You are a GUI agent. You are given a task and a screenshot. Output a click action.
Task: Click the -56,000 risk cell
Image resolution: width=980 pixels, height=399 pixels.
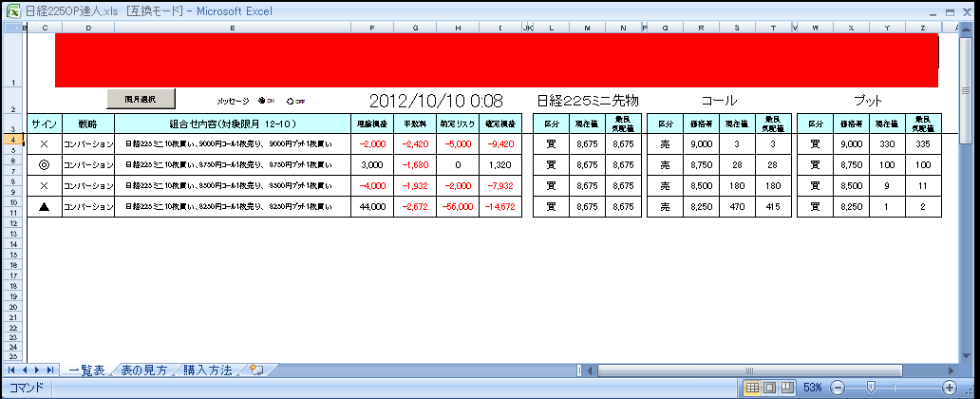[x=458, y=207]
